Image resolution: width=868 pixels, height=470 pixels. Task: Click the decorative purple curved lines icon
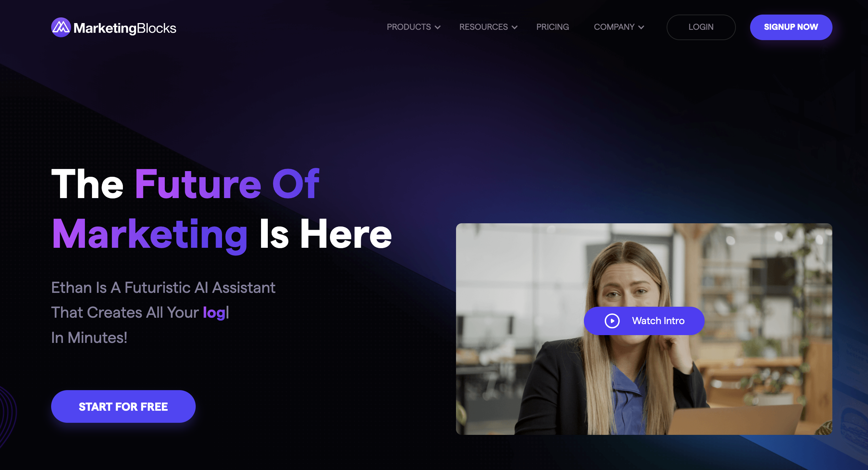8,417
